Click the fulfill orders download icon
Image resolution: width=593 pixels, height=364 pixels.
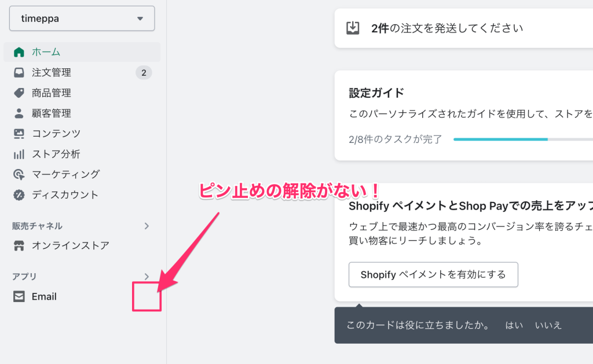tap(353, 28)
